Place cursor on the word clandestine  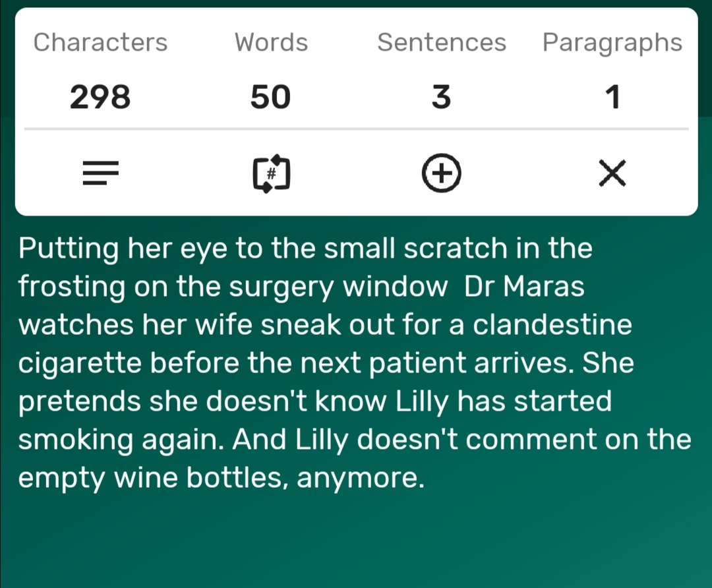pyautogui.click(x=552, y=324)
